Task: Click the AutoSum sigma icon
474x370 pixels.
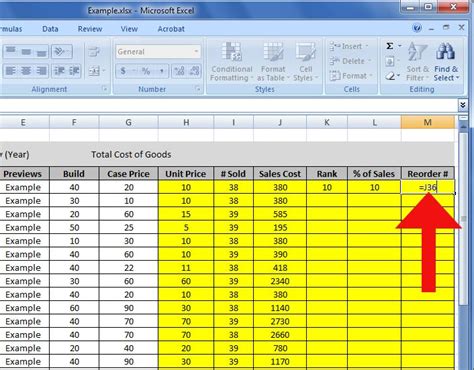Action: point(390,46)
